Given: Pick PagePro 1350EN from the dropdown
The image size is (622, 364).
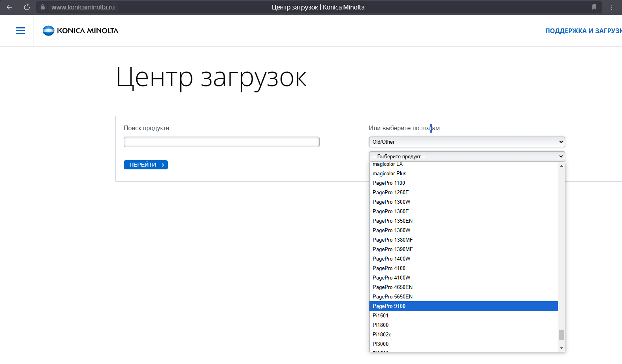Looking at the screenshot, I should [464, 221].
